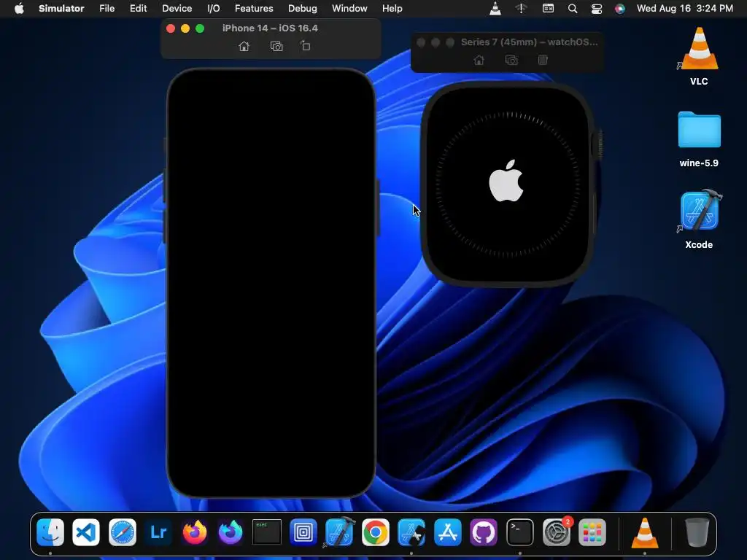Open Visual Studio Code from the Dock
This screenshot has height=560, width=747.
(x=86, y=532)
